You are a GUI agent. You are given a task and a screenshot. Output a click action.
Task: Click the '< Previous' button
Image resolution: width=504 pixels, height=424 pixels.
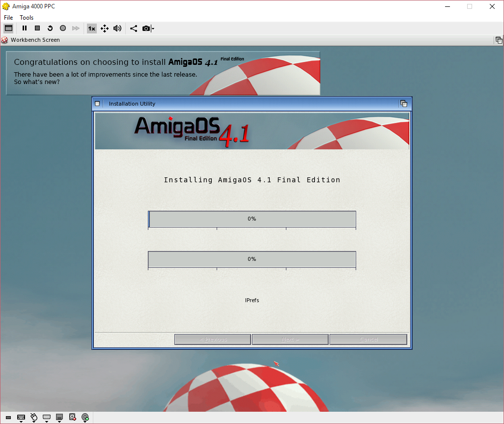(213, 339)
